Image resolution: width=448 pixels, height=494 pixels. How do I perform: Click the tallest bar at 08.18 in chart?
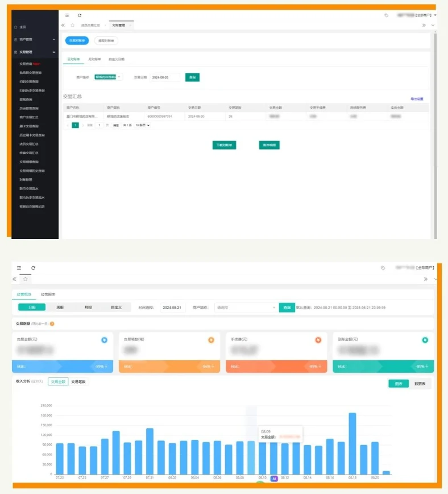[352, 443]
